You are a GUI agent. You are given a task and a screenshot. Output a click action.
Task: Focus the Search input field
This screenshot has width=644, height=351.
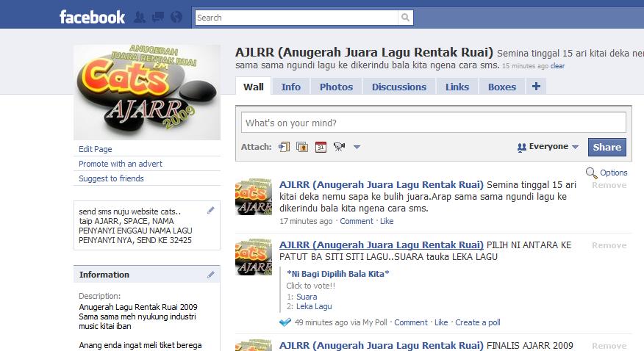pyautogui.click(x=296, y=18)
